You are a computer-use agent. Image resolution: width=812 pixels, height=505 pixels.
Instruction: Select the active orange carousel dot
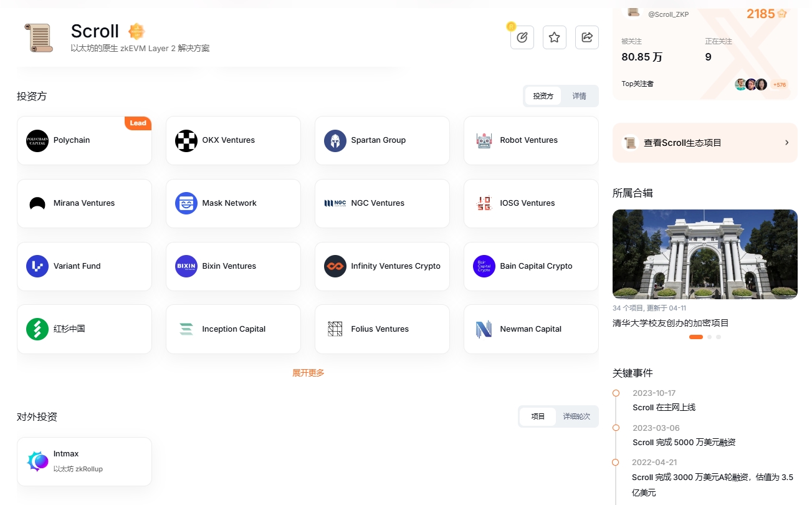click(x=696, y=337)
